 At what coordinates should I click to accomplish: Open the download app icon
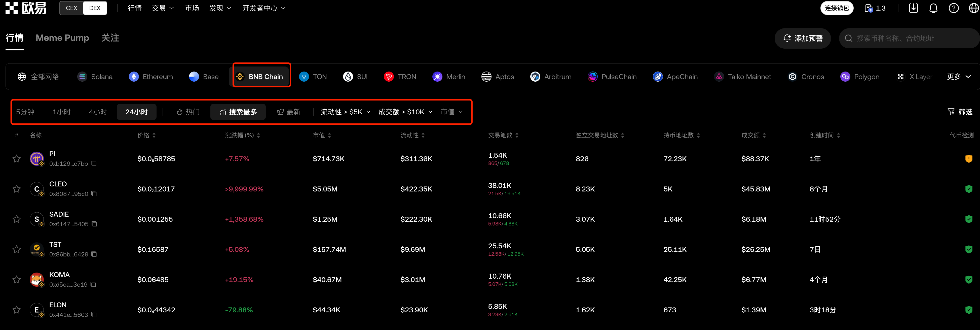[x=913, y=8]
